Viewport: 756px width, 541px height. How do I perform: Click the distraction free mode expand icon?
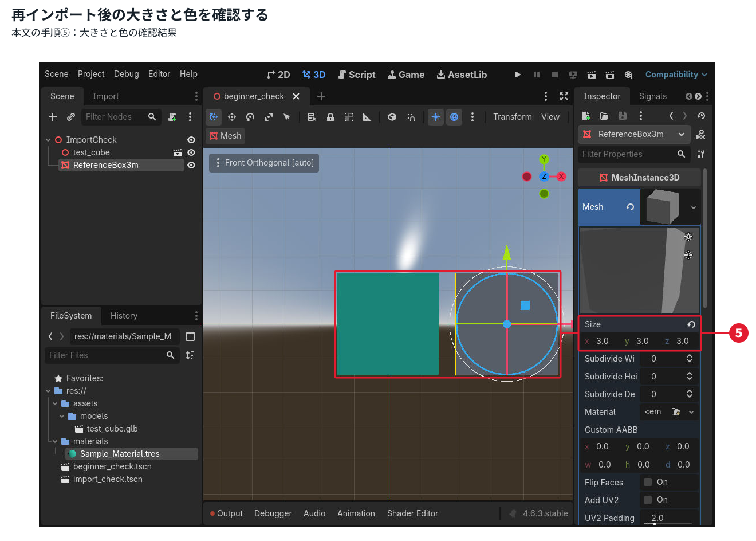[x=564, y=96]
